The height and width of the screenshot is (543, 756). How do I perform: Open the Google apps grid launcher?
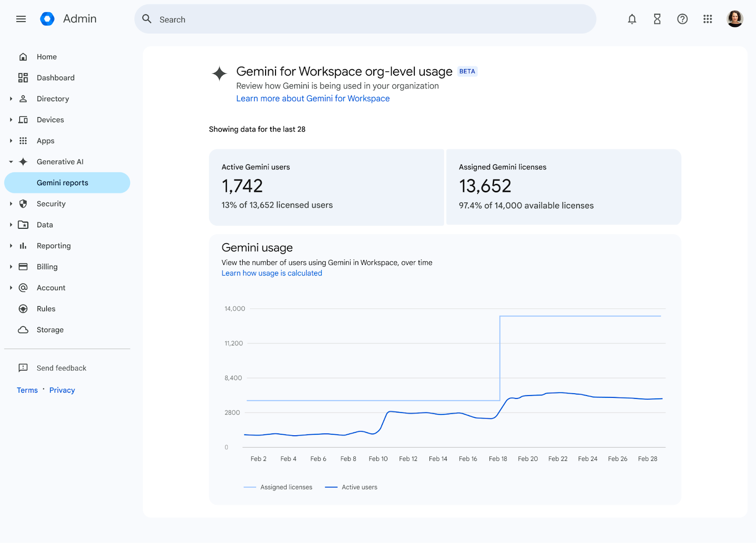pyautogui.click(x=707, y=19)
